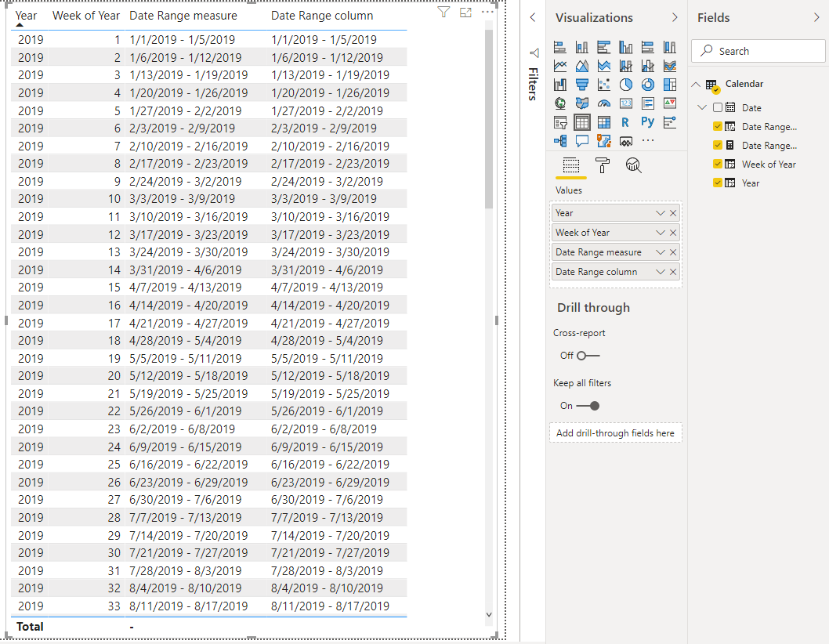Select the R script visual

[626, 123]
